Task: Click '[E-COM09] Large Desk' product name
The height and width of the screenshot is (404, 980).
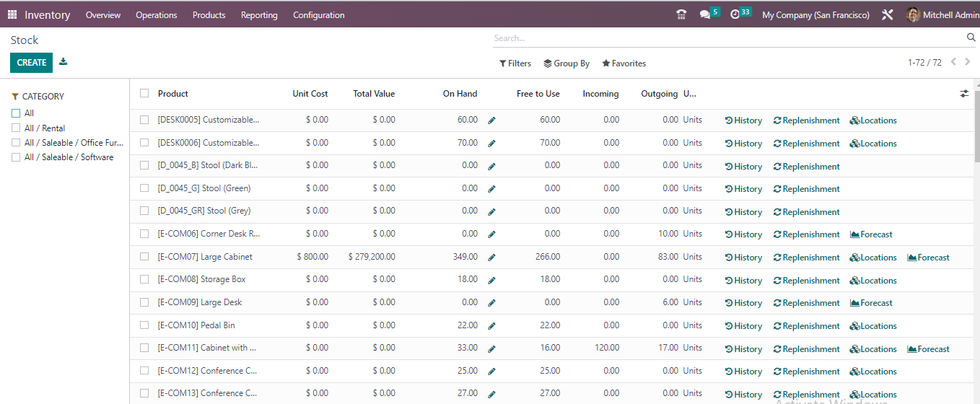Action: (200, 302)
